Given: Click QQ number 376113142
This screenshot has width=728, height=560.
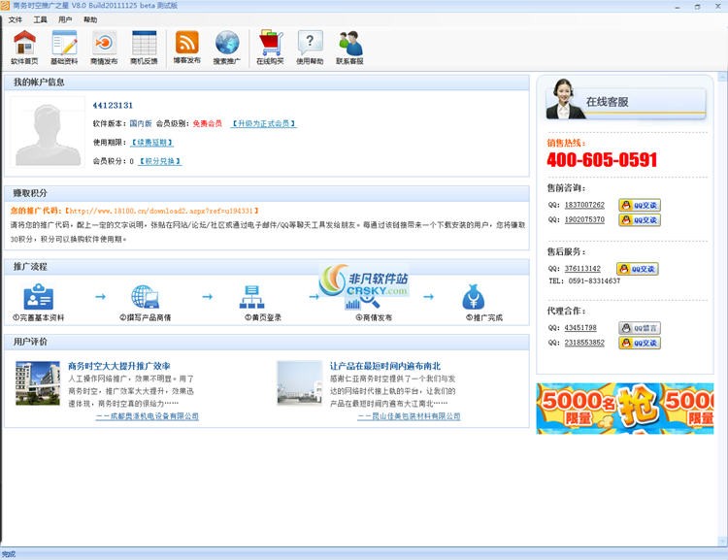Looking at the screenshot, I should [x=582, y=269].
